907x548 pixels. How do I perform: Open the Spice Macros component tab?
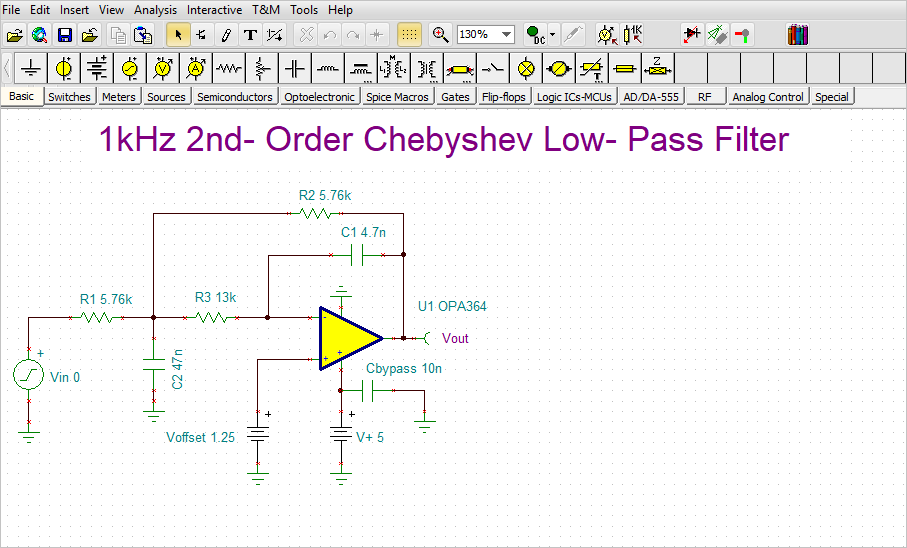[397, 97]
